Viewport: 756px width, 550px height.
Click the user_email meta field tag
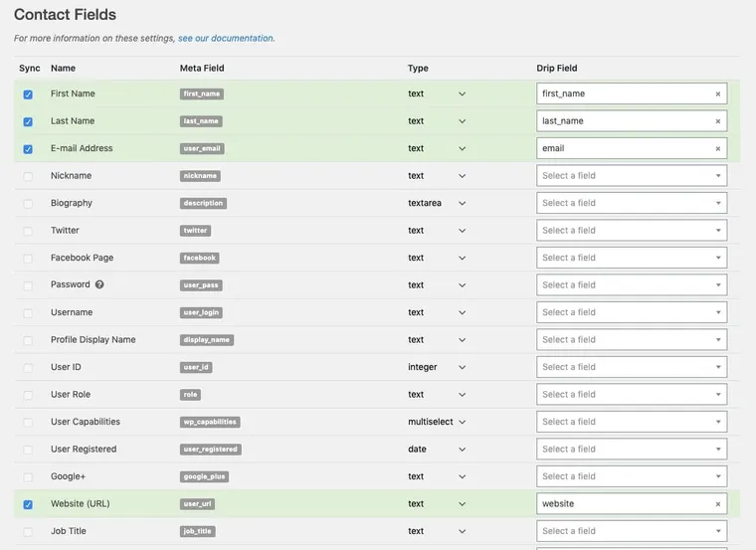click(x=202, y=148)
